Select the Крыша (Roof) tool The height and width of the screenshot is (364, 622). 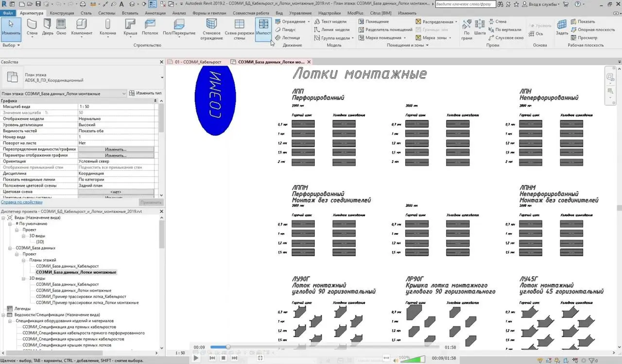[x=130, y=28]
